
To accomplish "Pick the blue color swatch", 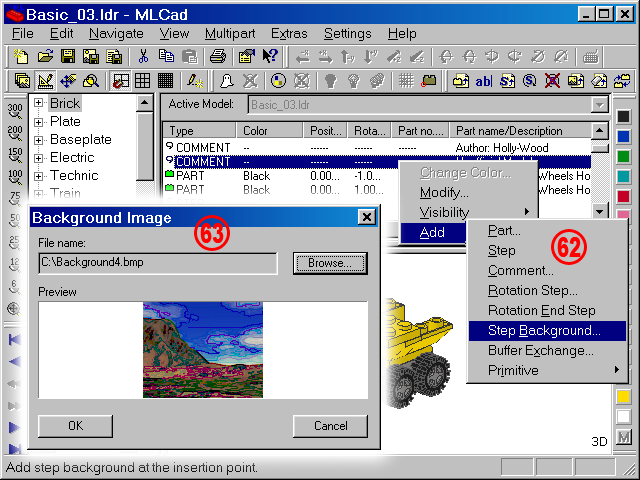I will pyautogui.click(x=623, y=137).
